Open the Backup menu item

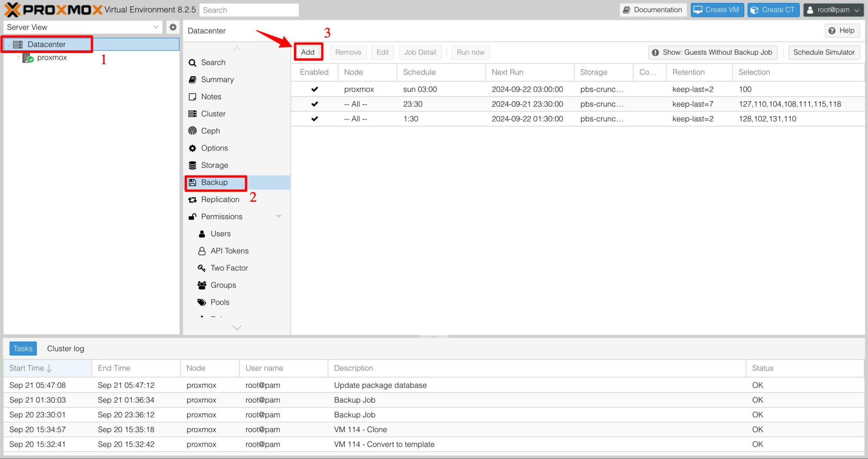pyautogui.click(x=214, y=182)
